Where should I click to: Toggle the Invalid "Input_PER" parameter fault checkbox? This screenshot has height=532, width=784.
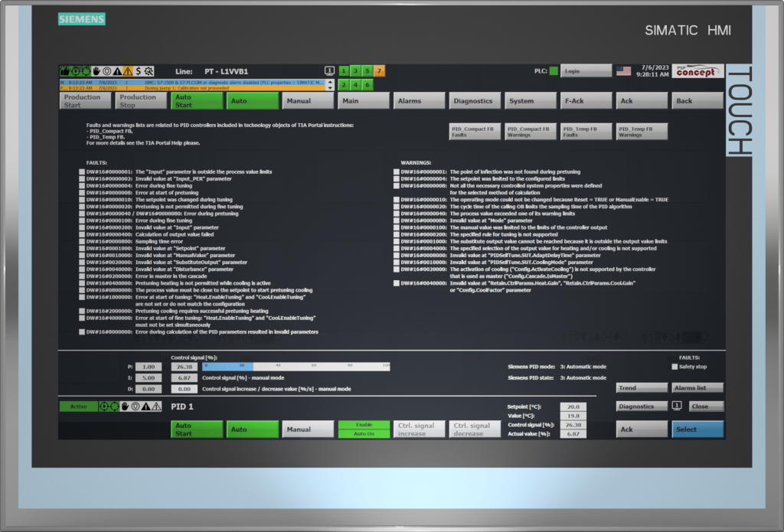82,179
